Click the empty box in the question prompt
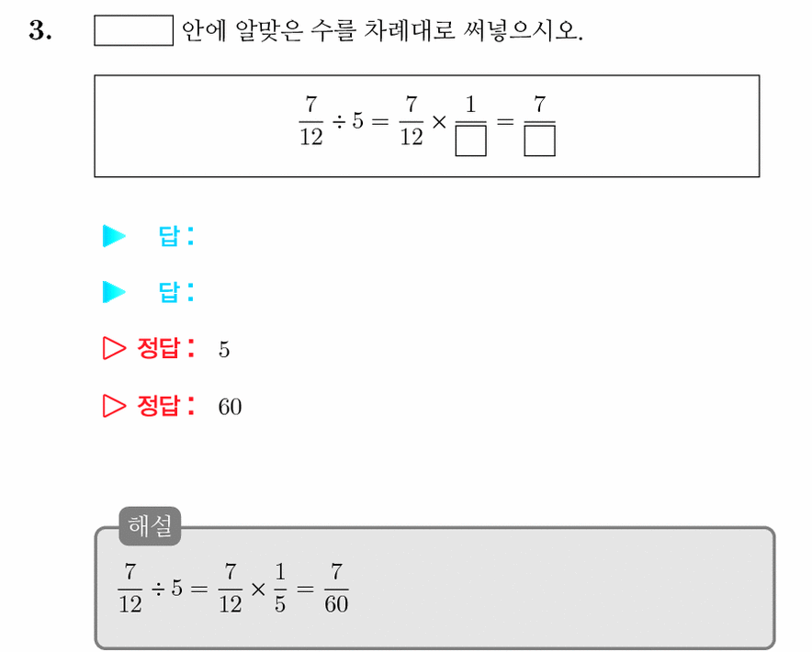Image resolution: width=812 pixels, height=652 pixels. coord(133,30)
